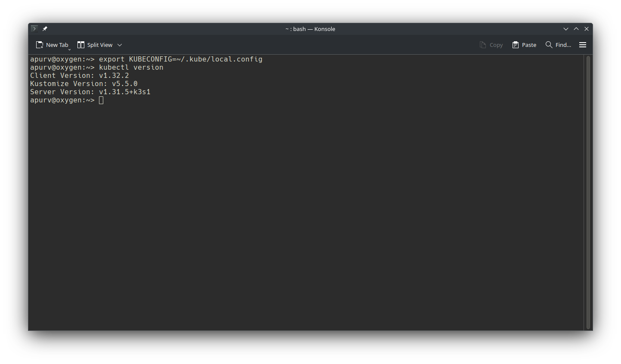Open the Konsole window menu icon in title bar
This screenshot has height=364, width=621.
pos(34,29)
